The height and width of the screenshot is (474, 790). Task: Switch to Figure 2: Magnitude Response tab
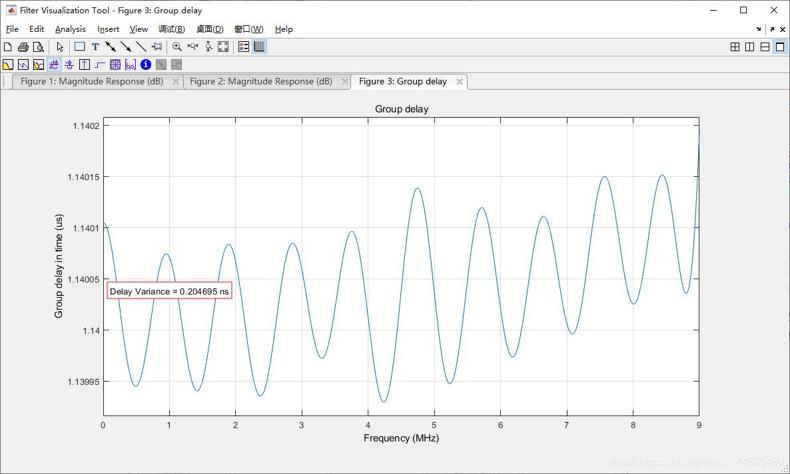[x=261, y=81]
